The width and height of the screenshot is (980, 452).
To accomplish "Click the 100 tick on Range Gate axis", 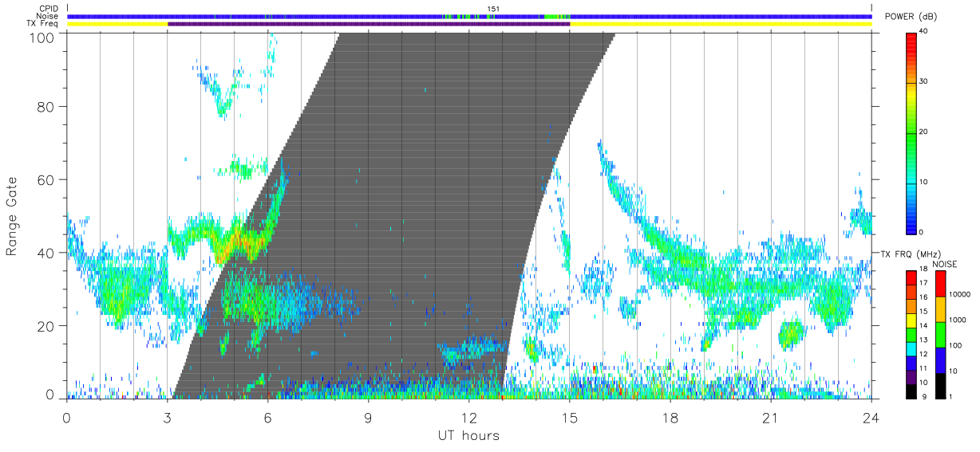I will (43, 37).
